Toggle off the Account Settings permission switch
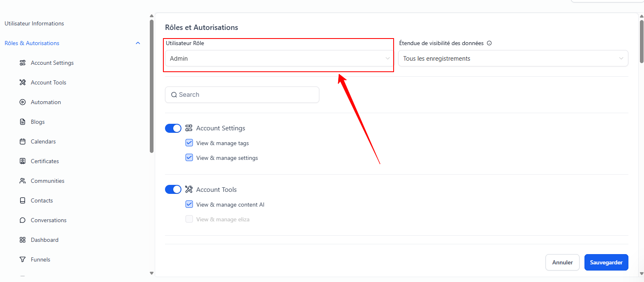The height and width of the screenshot is (282, 644). [x=173, y=128]
